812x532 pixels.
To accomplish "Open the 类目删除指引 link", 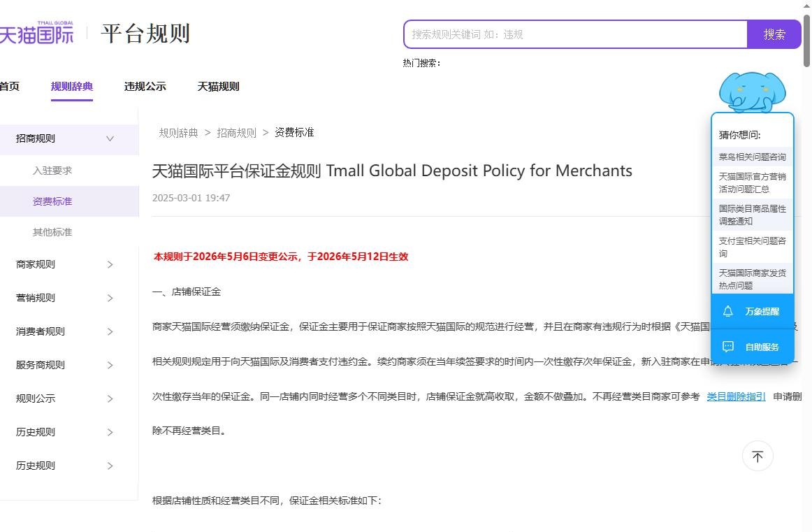I will 736,397.
